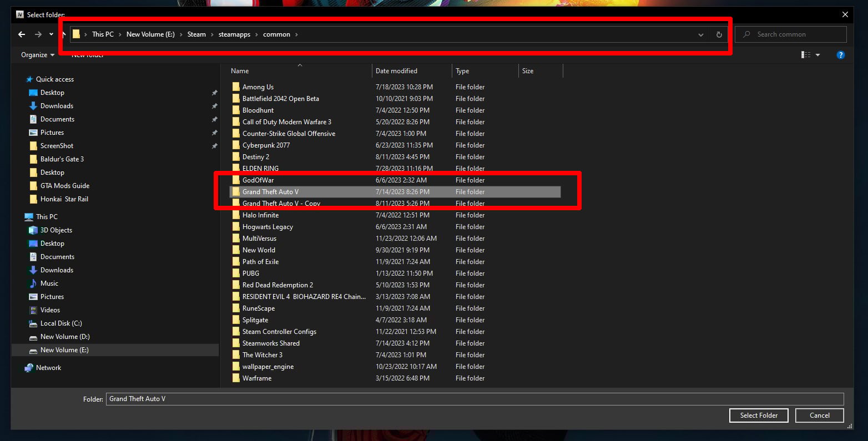
Task: Click the refresh icon in the address bar
Action: tap(719, 34)
